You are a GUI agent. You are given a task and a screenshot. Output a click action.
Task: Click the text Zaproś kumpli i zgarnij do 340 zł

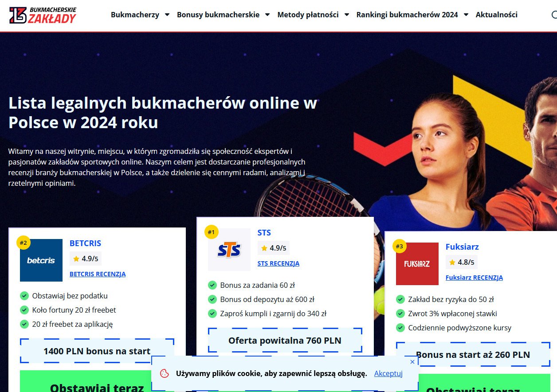pyautogui.click(x=274, y=314)
